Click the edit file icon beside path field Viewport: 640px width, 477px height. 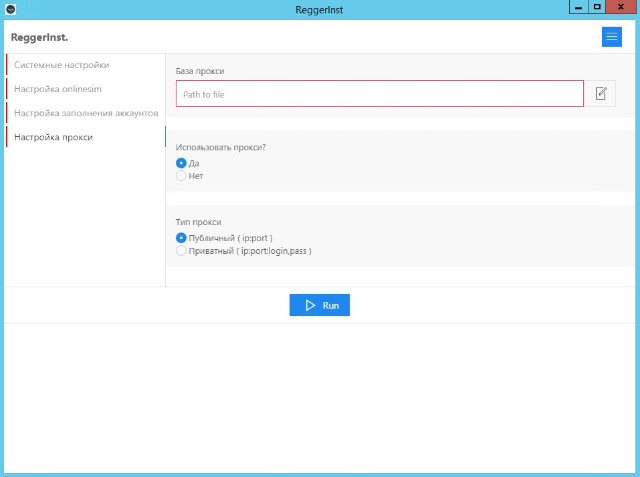[x=601, y=93]
